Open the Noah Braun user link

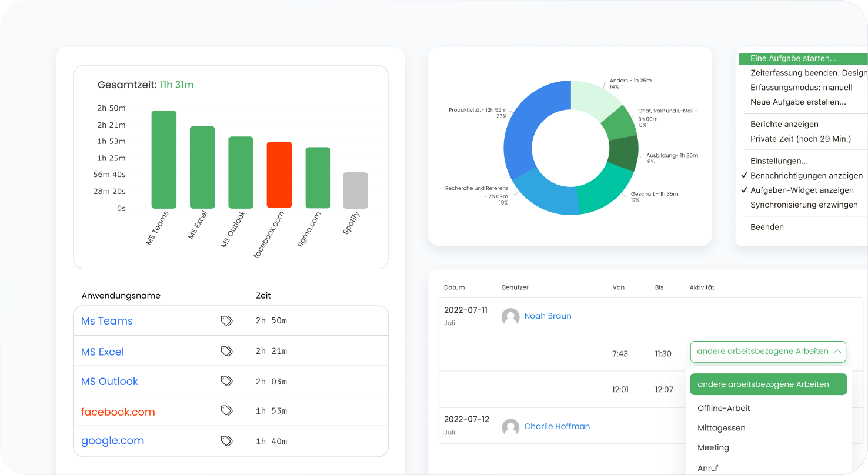(547, 316)
